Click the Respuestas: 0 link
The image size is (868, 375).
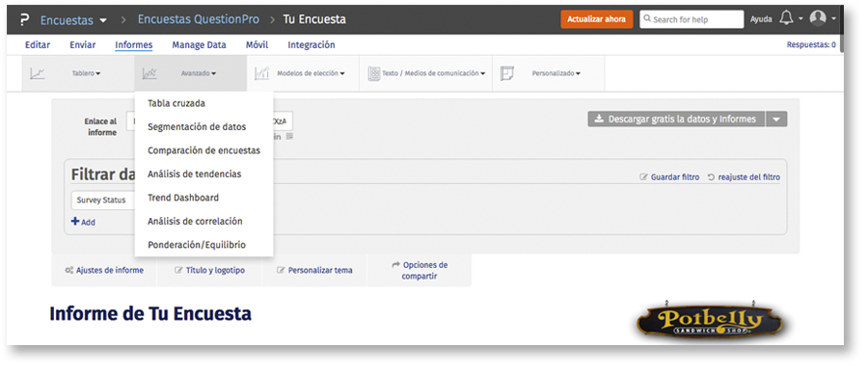pyautogui.click(x=811, y=44)
